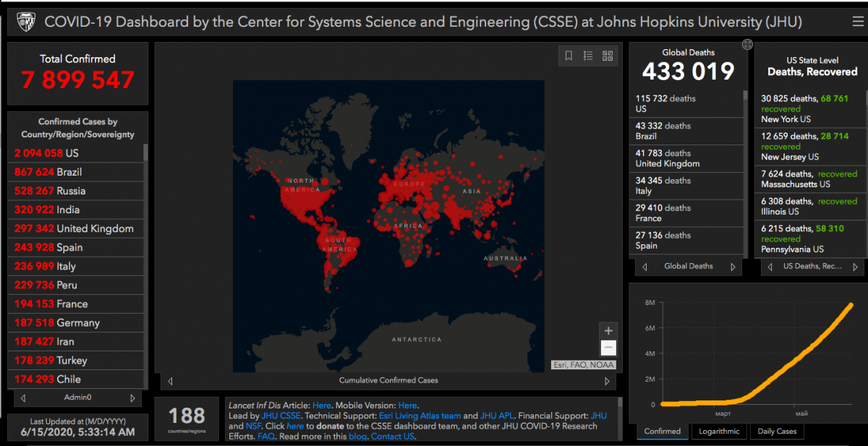Select US in the confirmed cases list
The image size is (868, 446).
(76, 153)
